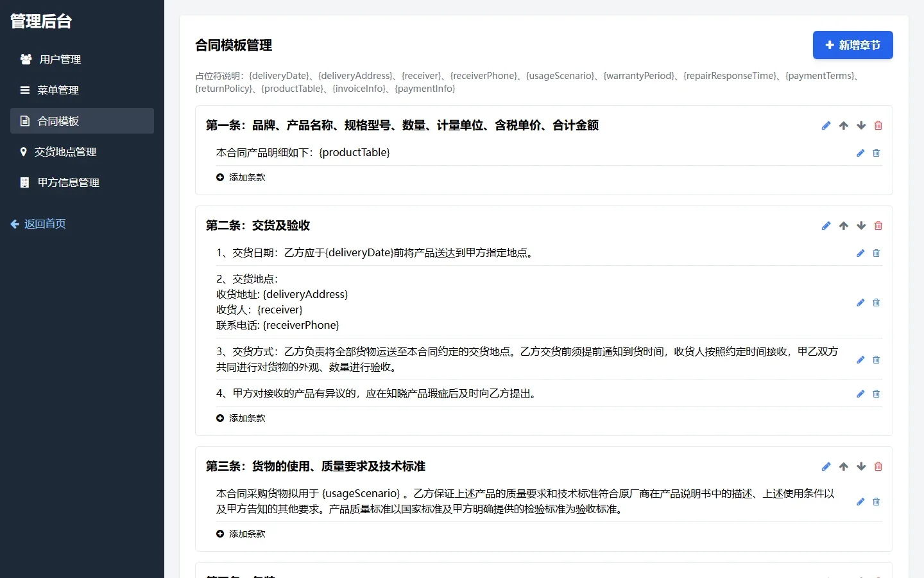
Task: Edit the usageScenario clause in 第三条
Action: pos(860,502)
